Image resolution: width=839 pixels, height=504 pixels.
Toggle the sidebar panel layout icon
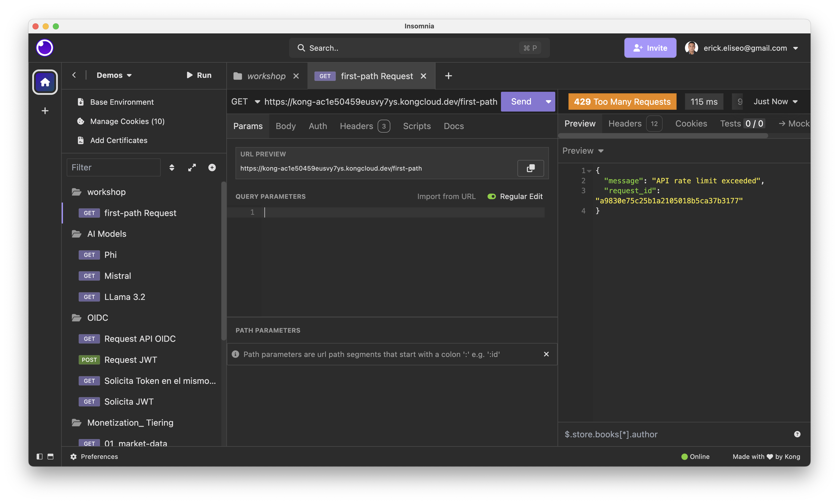point(39,456)
